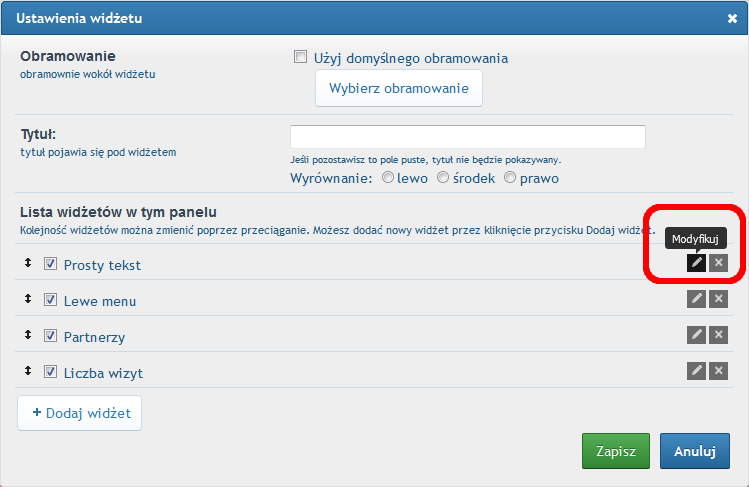Toggle the Liczba wizyt checkbox

tap(50, 371)
